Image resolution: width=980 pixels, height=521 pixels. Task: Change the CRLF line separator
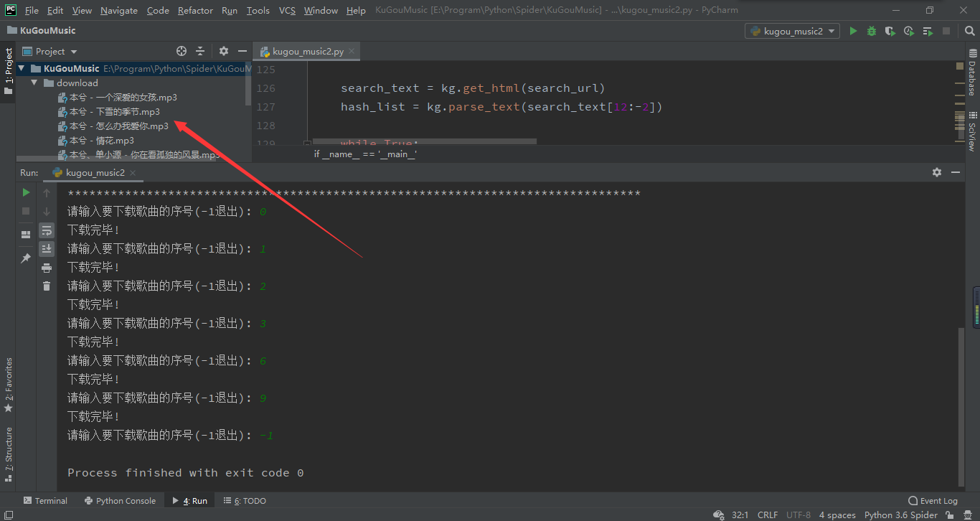pyautogui.click(x=767, y=515)
